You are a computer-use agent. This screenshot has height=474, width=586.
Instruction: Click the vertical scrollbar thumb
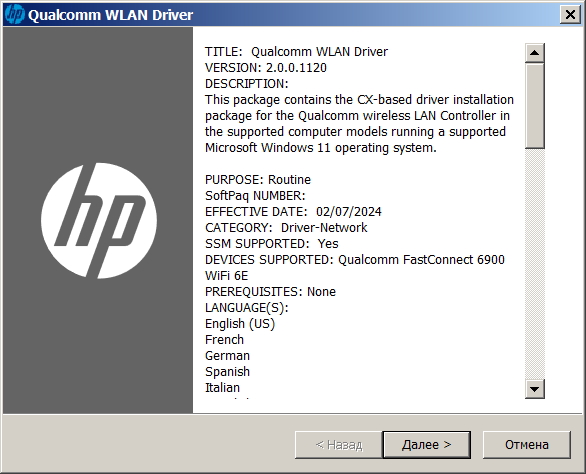pos(534,106)
